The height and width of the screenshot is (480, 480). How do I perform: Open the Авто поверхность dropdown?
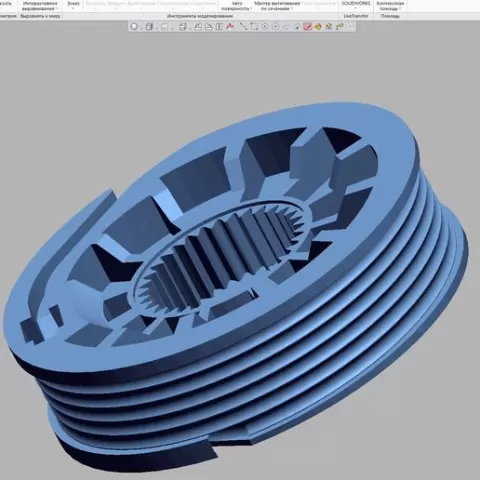click(237, 6)
